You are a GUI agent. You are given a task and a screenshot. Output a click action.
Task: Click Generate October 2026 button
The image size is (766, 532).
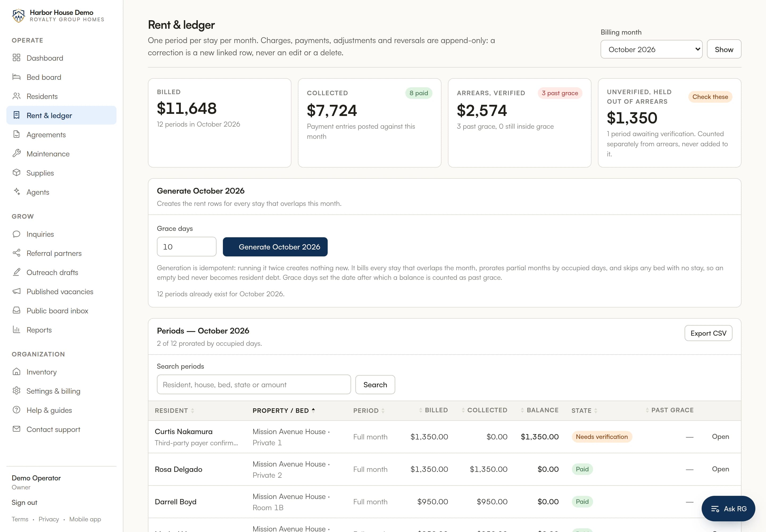coord(275,247)
